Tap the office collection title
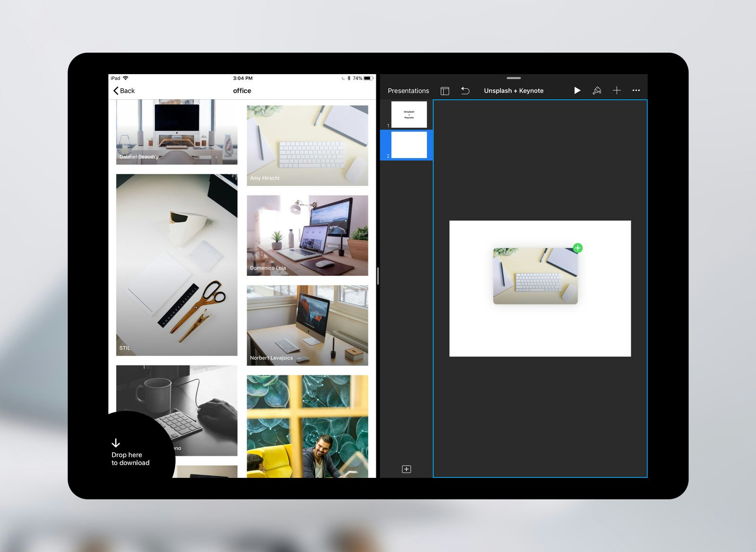 (x=241, y=91)
